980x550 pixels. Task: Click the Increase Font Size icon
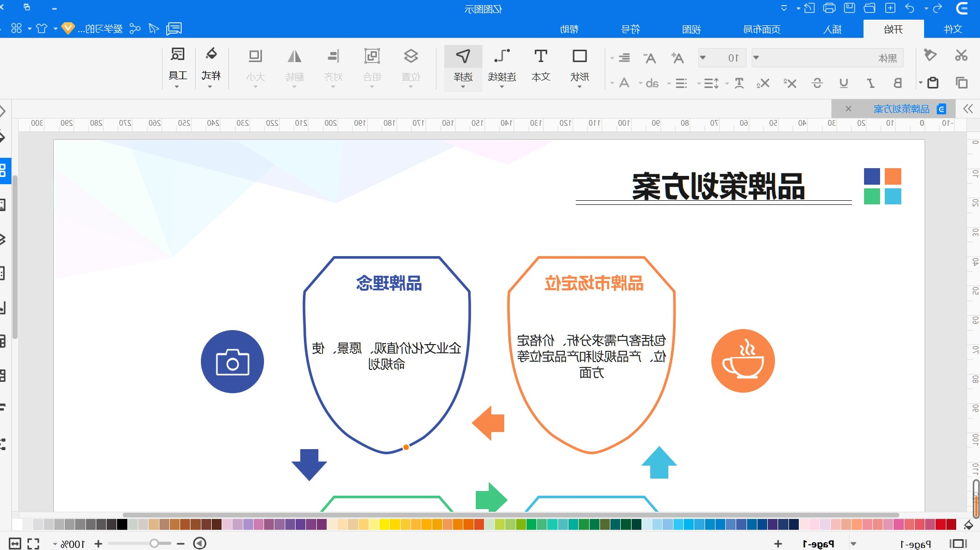click(677, 58)
